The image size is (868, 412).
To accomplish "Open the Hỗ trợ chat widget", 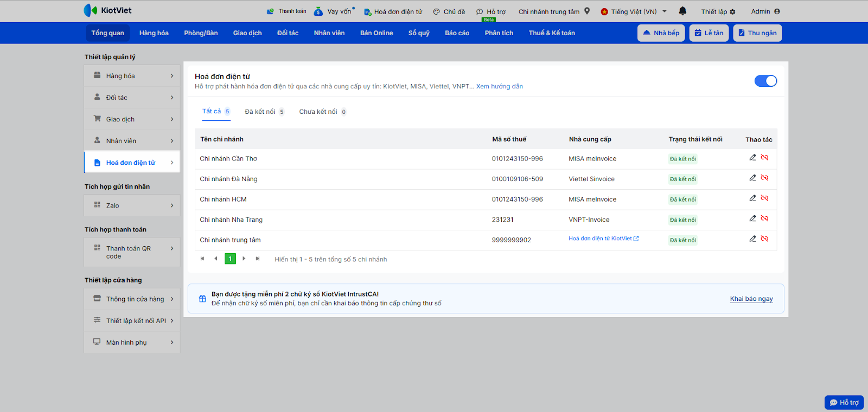I will point(844,402).
